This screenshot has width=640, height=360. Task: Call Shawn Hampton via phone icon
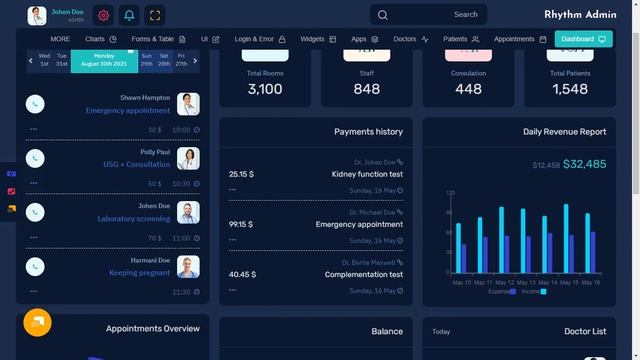35,104
